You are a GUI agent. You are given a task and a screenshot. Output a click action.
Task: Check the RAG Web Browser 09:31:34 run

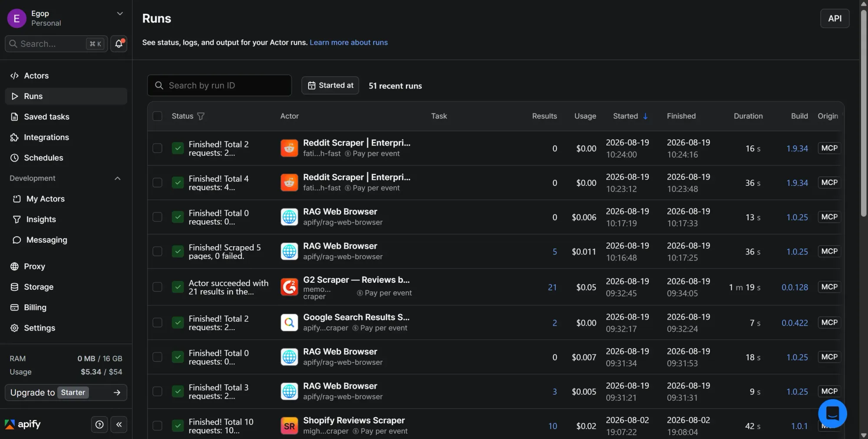tap(158, 356)
